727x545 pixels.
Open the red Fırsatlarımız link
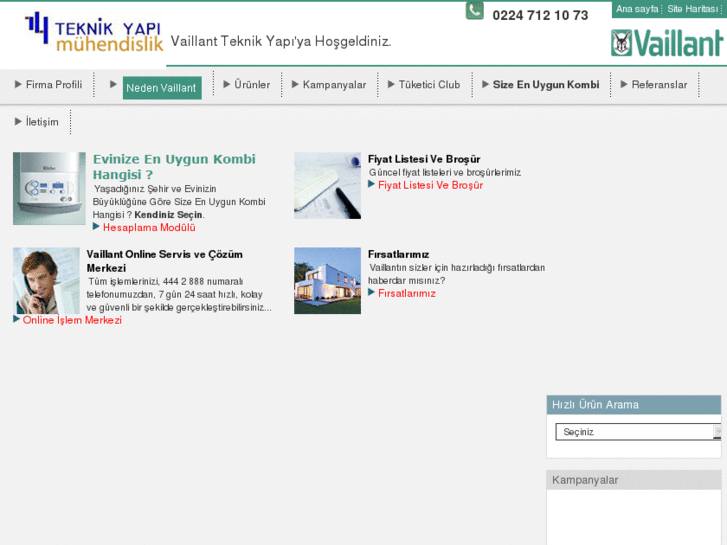click(407, 293)
